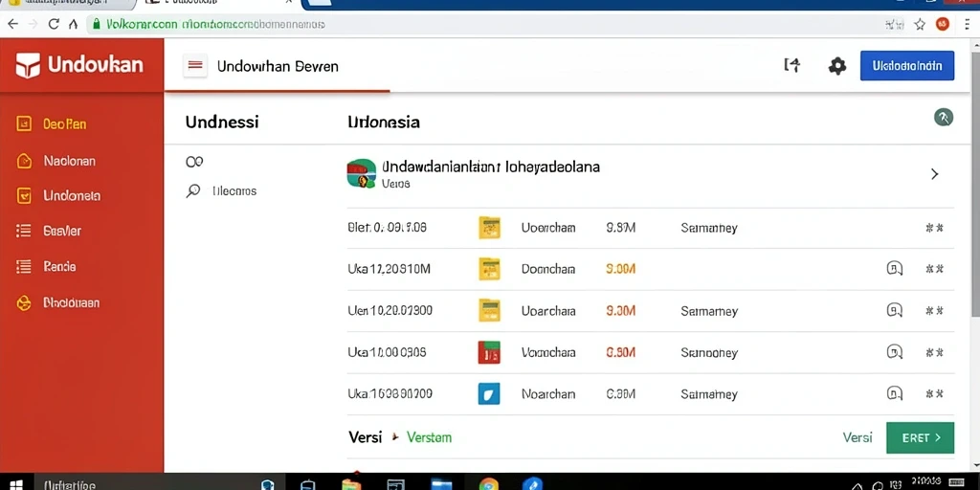Bookmark the page with star icon
This screenshot has height=490, width=980.
[x=920, y=24]
